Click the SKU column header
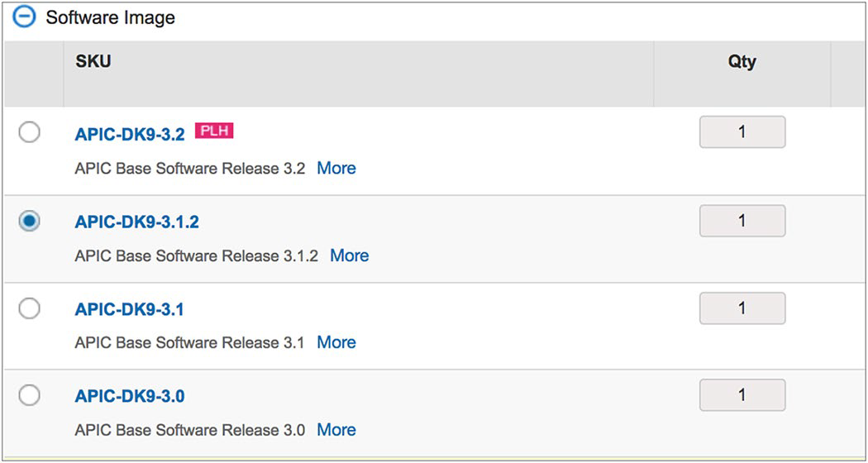 pos(93,62)
